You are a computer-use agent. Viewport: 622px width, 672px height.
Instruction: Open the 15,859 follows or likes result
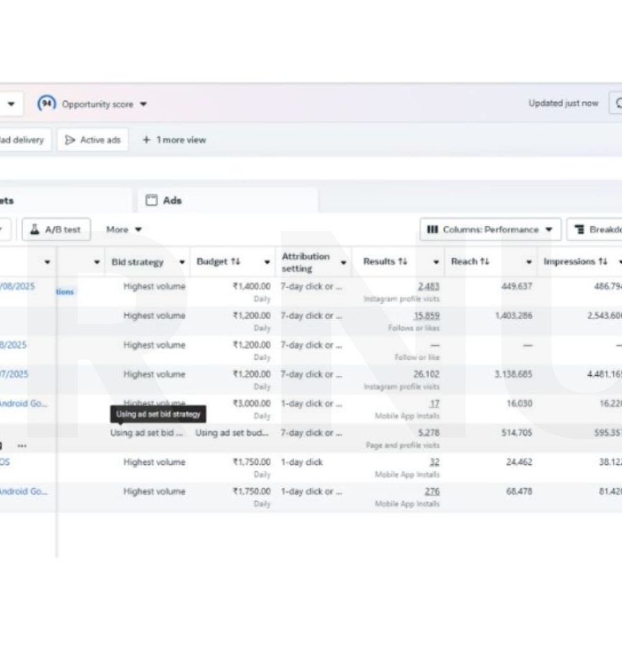point(427,316)
